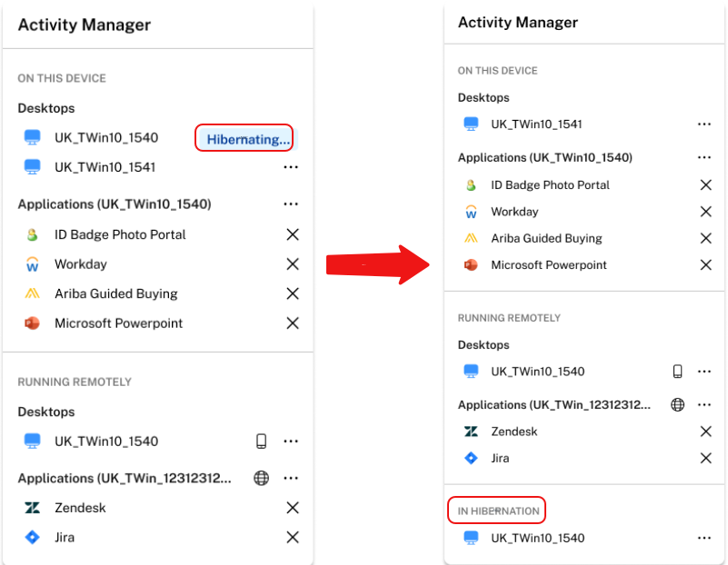Click the Hibernating... status badge
The image size is (728, 565).
(x=244, y=139)
